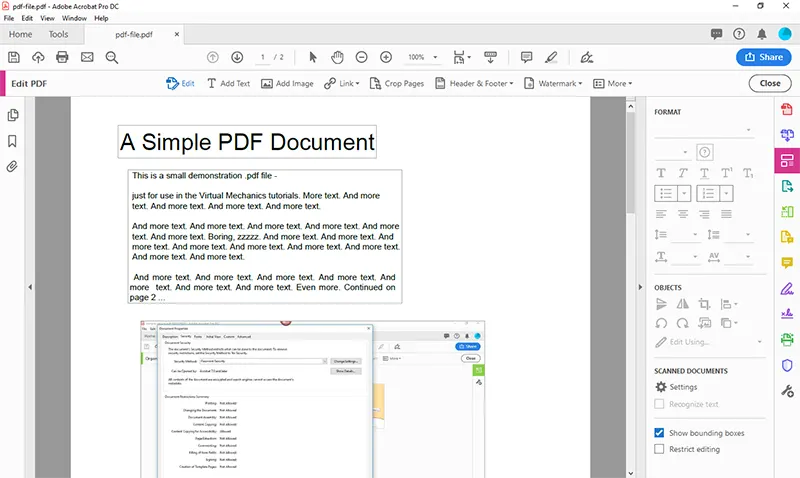Enable Restrict editing checkbox

coord(659,449)
